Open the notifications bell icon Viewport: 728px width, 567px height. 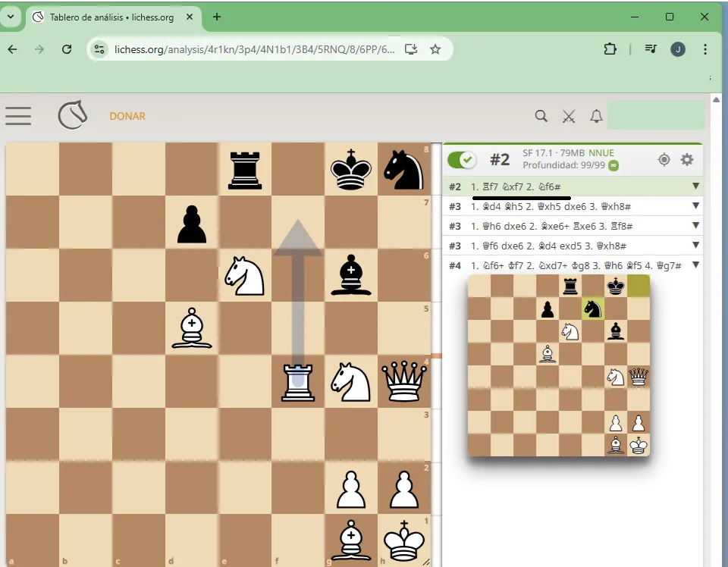[x=596, y=116]
